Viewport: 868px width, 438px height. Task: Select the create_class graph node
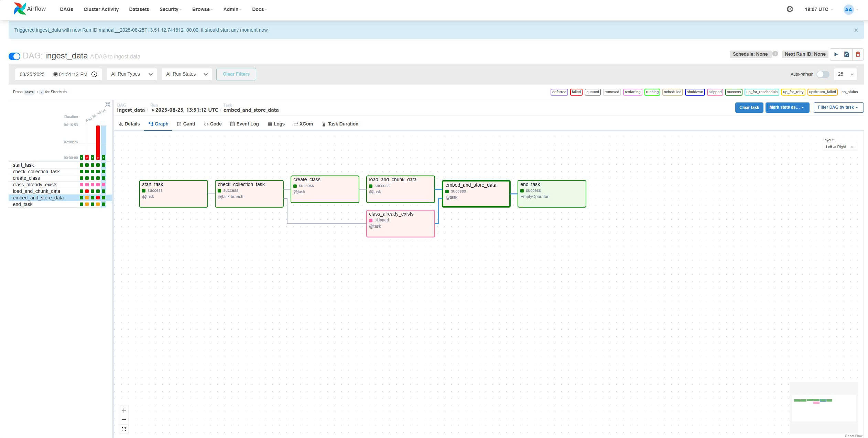point(325,189)
